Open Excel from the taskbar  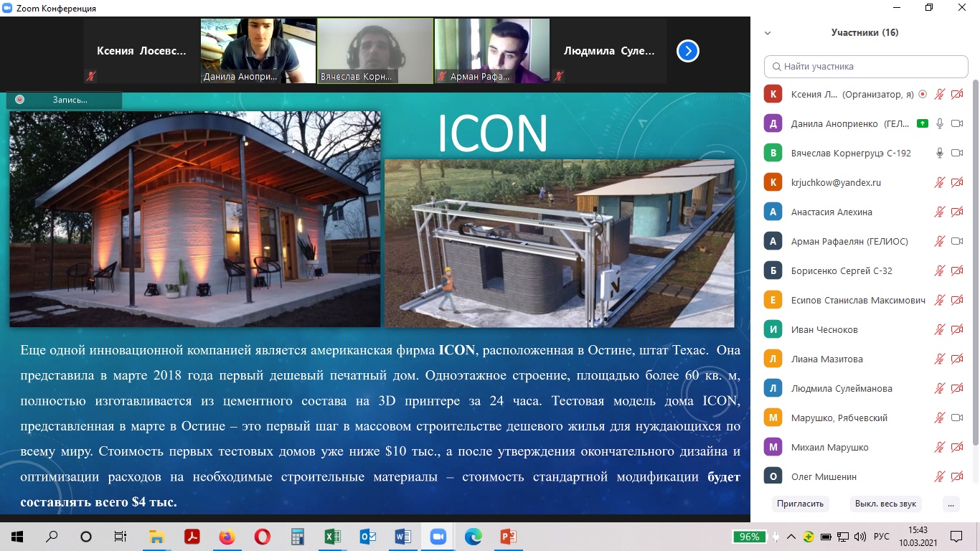click(x=332, y=537)
